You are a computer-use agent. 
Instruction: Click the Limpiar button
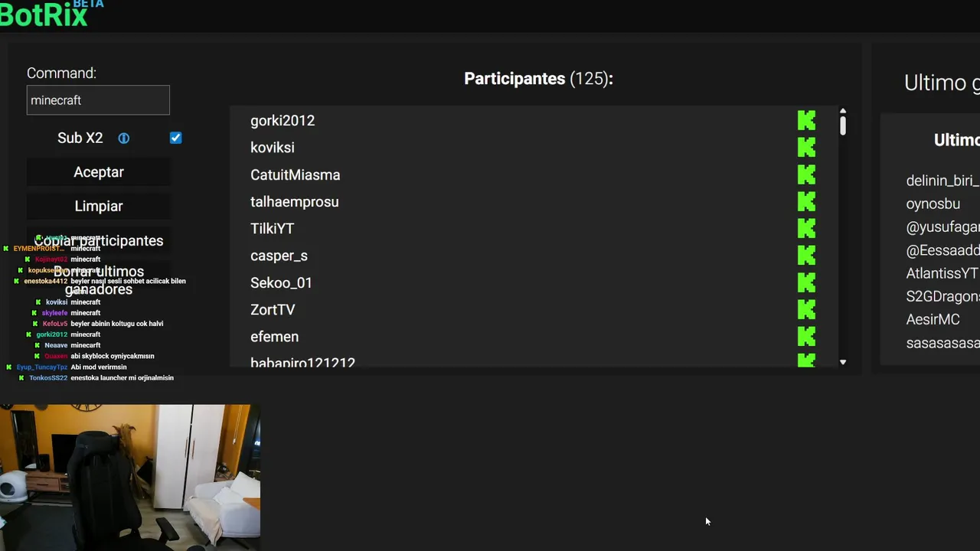point(98,206)
